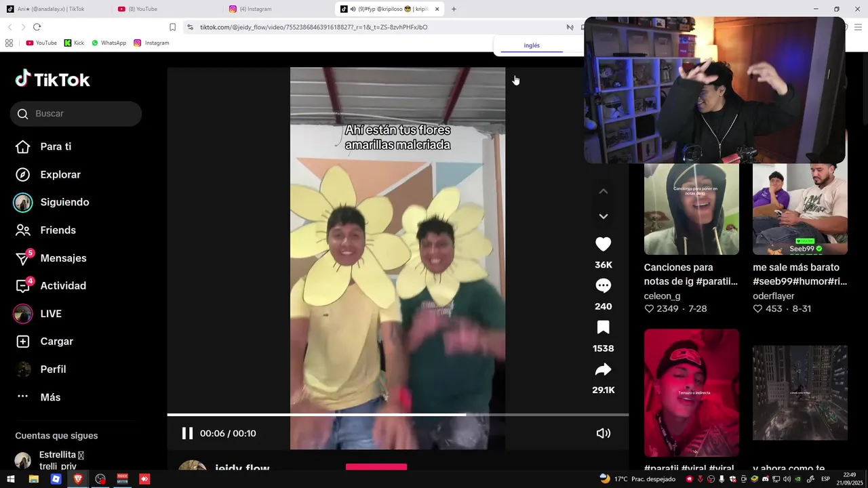The width and height of the screenshot is (868, 488).
Task: Open Estrellita followed account
Action: click(61, 460)
